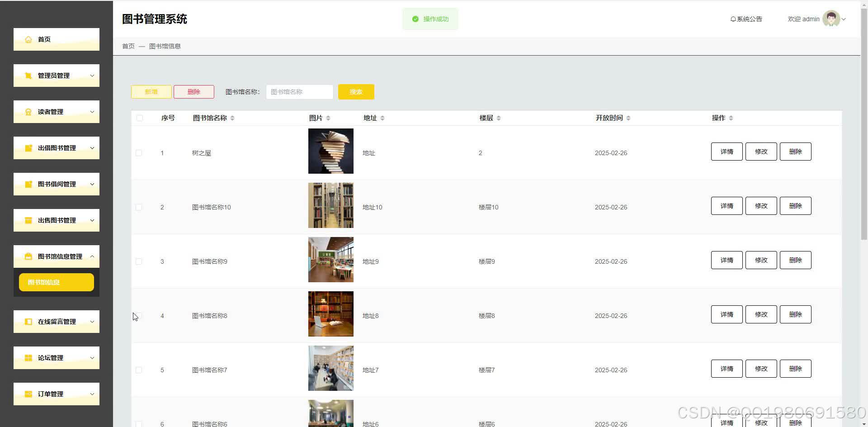Click the 读者管理 sidebar icon
The height and width of the screenshot is (427, 868).
pyautogui.click(x=28, y=112)
